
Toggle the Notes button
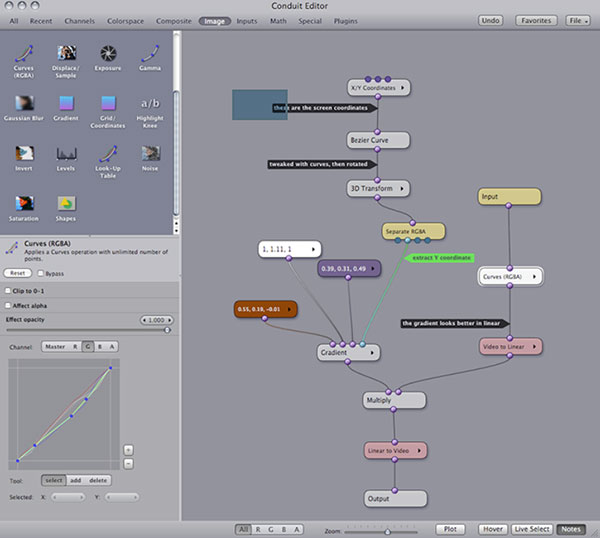point(571,529)
